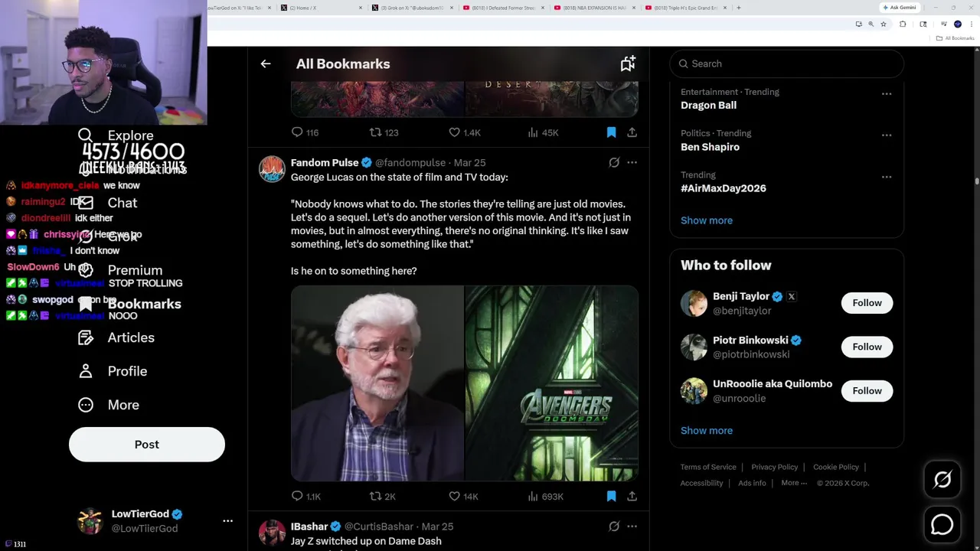
Task: Follow Benji Taylor
Action: [x=867, y=303]
